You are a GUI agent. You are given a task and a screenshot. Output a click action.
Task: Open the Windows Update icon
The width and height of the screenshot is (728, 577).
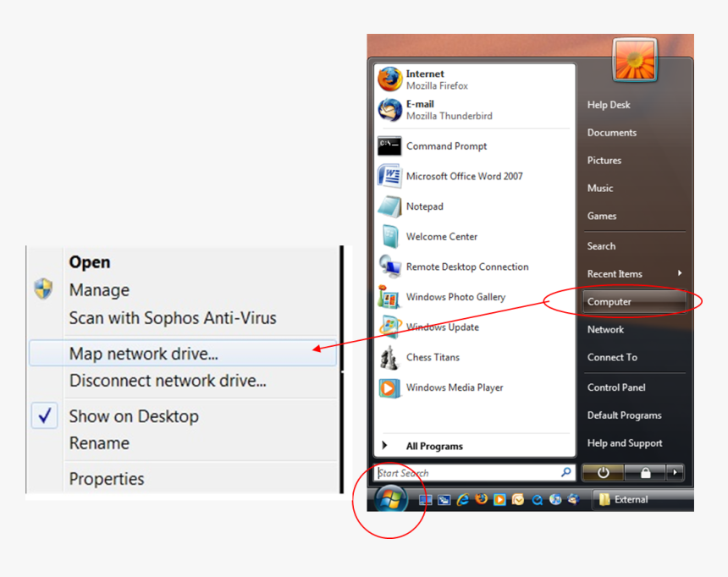[x=390, y=327]
